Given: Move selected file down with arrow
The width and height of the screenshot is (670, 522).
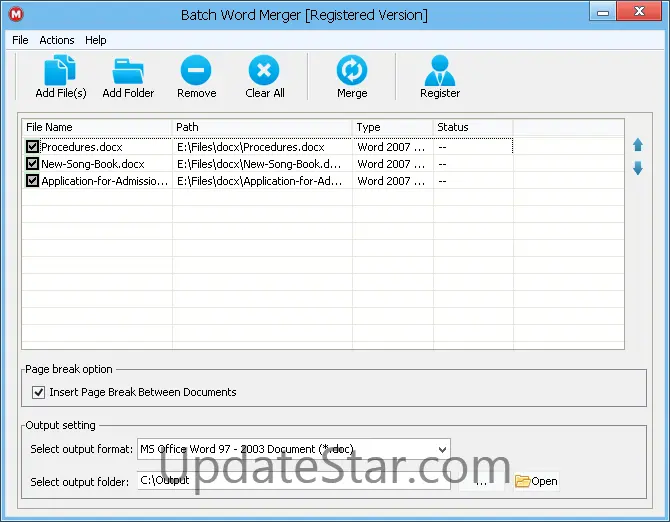Looking at the screenshot, I should [x=638, y=168].
